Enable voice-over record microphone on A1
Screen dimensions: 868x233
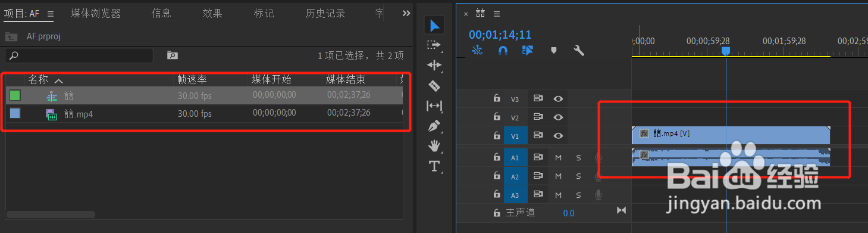click(x=598, y=158)
